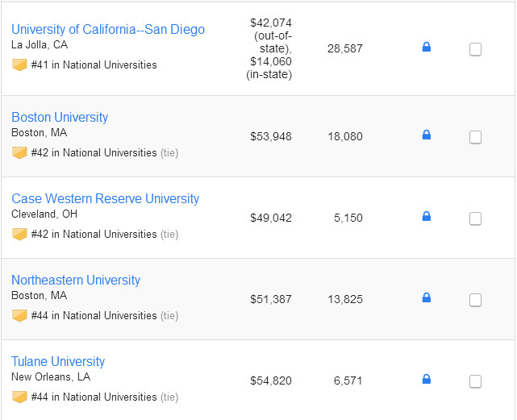The height and width of the screenshot is (420, 517).
Task: Click the lock icon for UC San Diego
Action: click(427, 48)
